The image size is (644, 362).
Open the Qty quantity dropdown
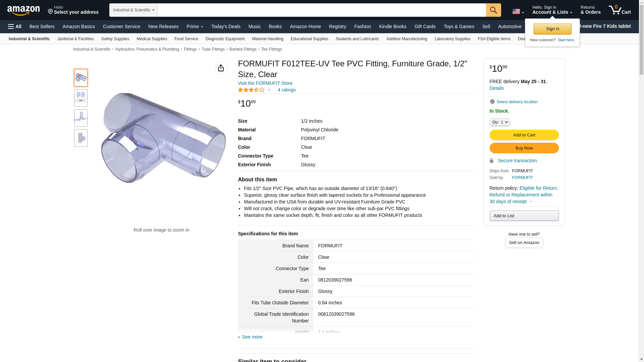pyautogui.click(x=499, y=122)
